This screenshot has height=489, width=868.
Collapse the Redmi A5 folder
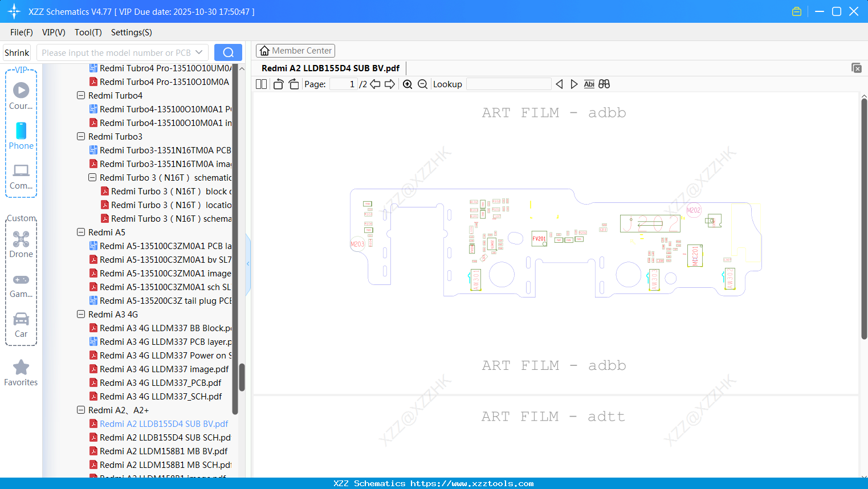pos(81,232)
